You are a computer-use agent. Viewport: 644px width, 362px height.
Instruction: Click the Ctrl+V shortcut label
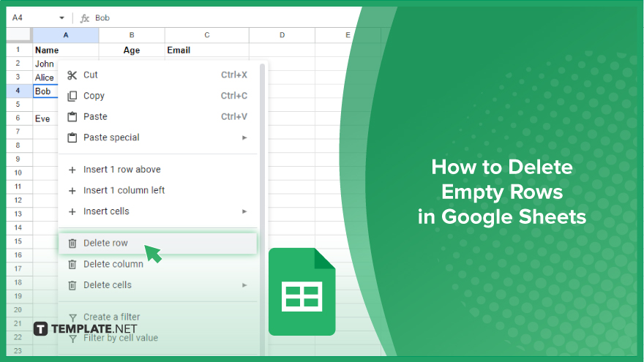[x=234, y=117]
